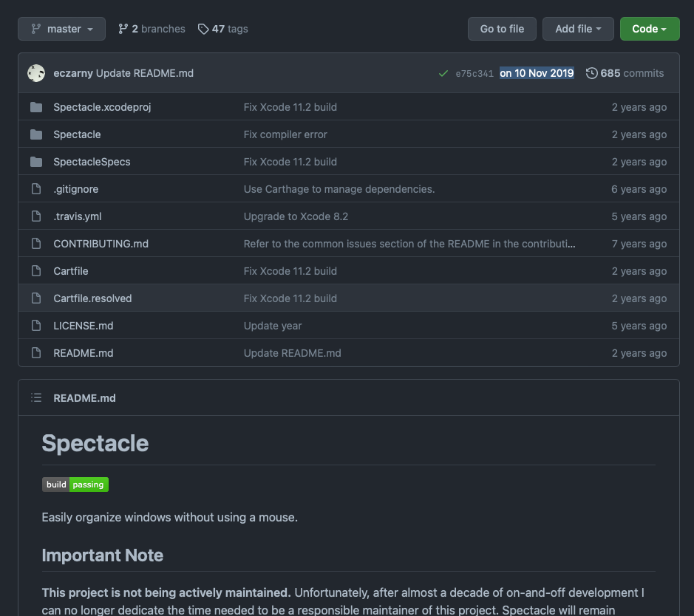Viewport: 694px width, 616px height.
Task: Click the branches fork icon
Action: (x=123, y=29)
